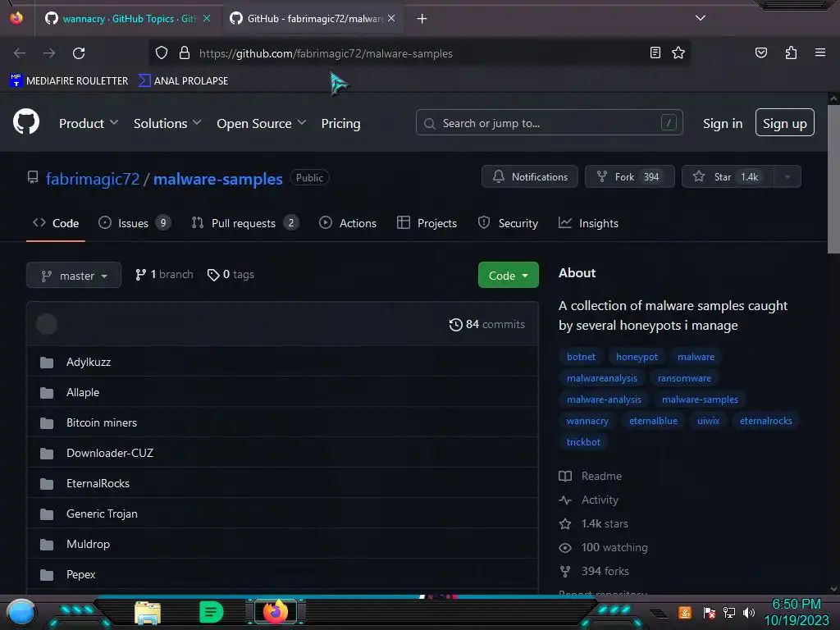Open the file manager taskbar icon

tap(148, 613)
